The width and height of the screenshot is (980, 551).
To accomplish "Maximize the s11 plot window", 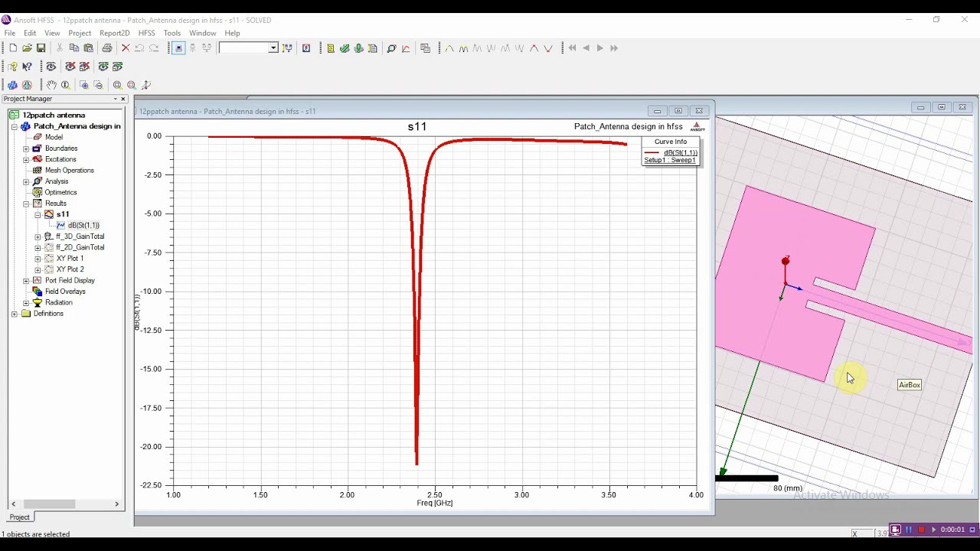I will coord(678,111).
